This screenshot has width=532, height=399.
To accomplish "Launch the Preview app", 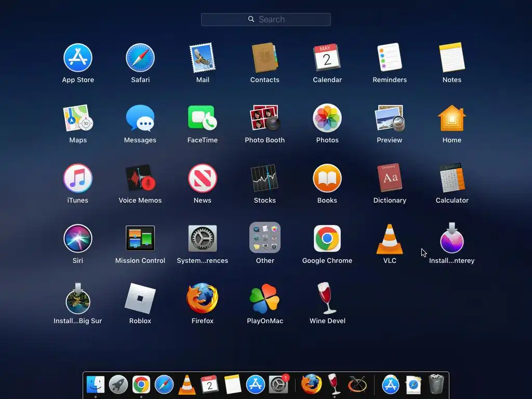I will [390, 118].
